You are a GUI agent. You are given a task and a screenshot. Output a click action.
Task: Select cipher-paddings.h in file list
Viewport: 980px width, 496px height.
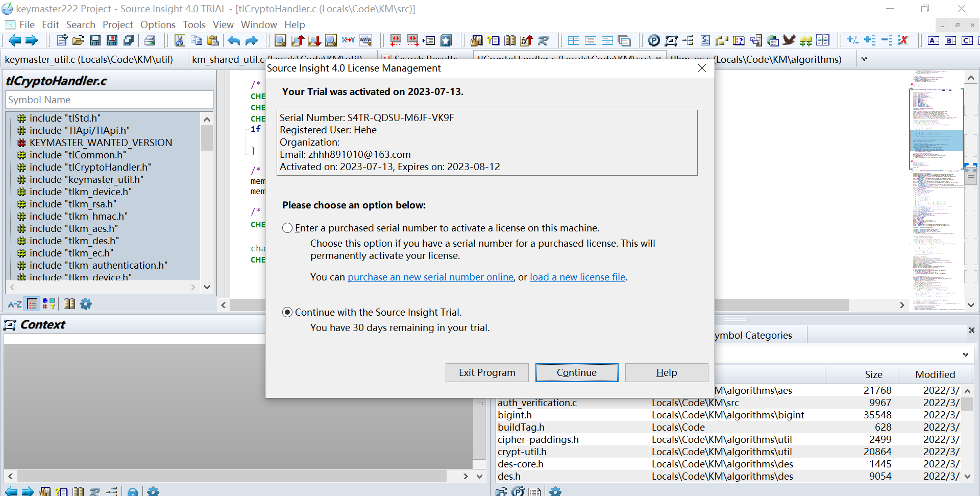(x=538, y=439)
